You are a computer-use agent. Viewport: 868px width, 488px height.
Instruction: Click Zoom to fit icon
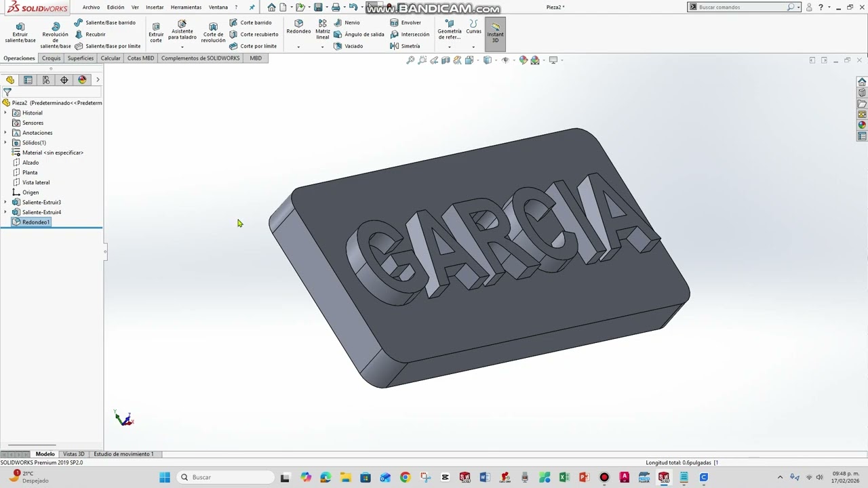click(410, 60)
